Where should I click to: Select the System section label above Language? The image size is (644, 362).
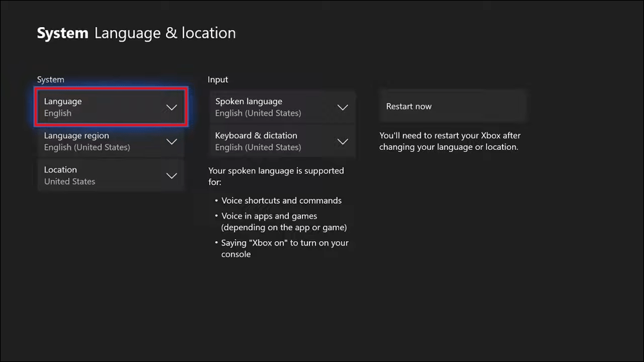[51, 80]
